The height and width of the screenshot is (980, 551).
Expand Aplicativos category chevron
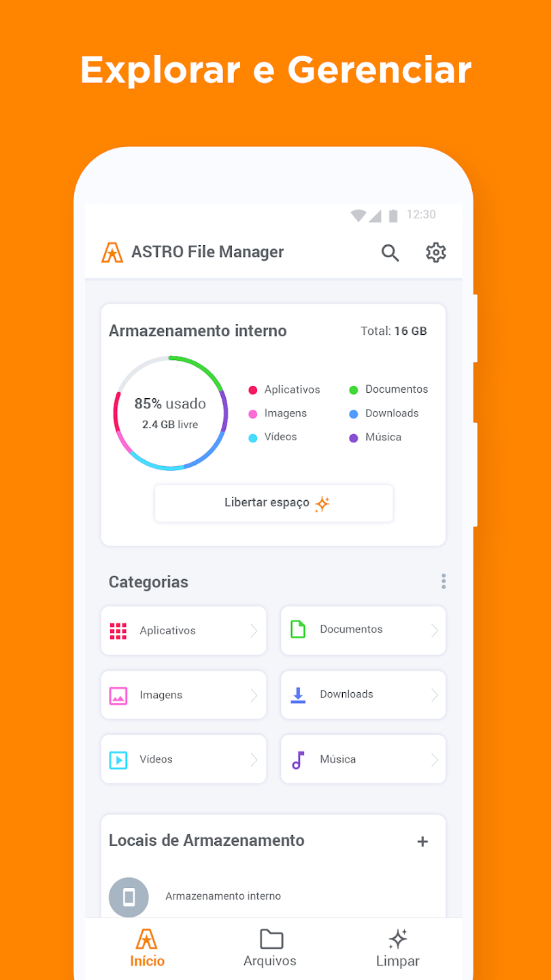point(254,631)
